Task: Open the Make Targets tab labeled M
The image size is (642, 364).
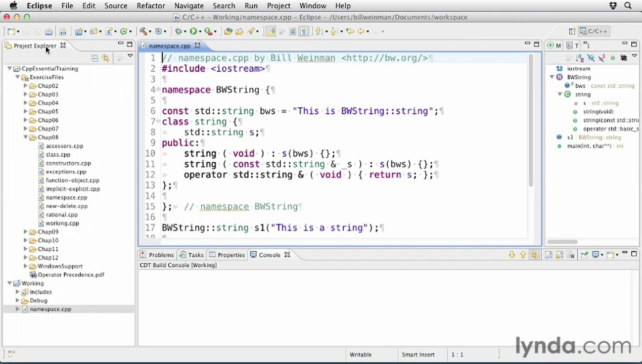Action: [x=555, y=45]
